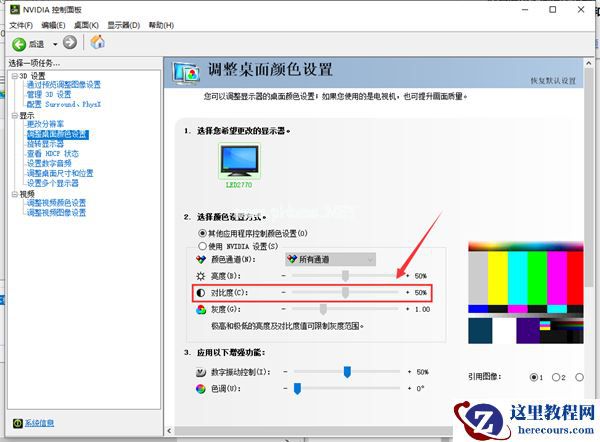Open the 系统信息 link
This screenshot has width=600, height=442.
(39, 423)
